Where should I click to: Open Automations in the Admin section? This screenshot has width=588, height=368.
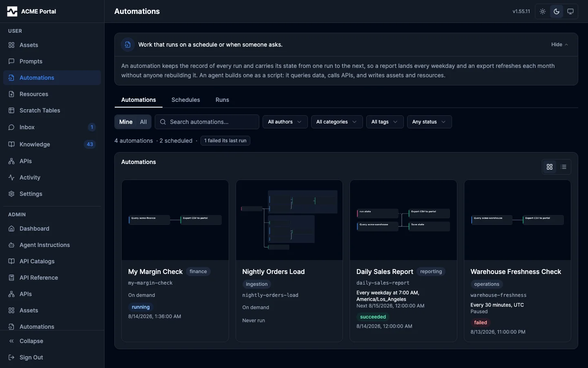(52, 326)
